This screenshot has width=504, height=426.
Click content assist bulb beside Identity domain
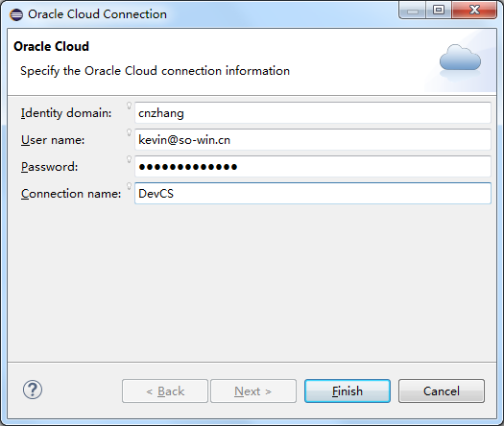(129, 106)
